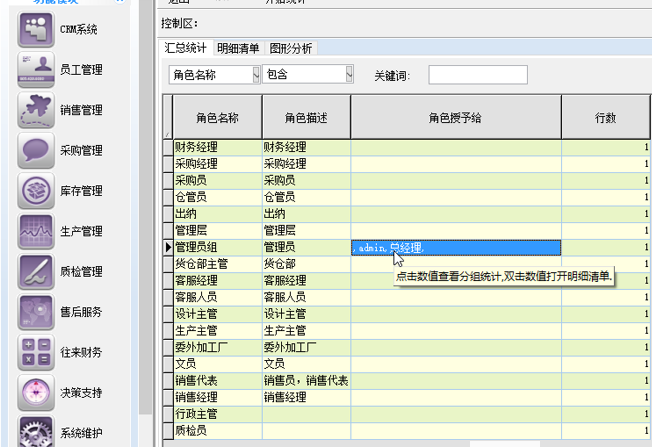Screen dimensions: 652x447
Task: Click the row selector beside 质检员
Action: (x=168, y=430)
